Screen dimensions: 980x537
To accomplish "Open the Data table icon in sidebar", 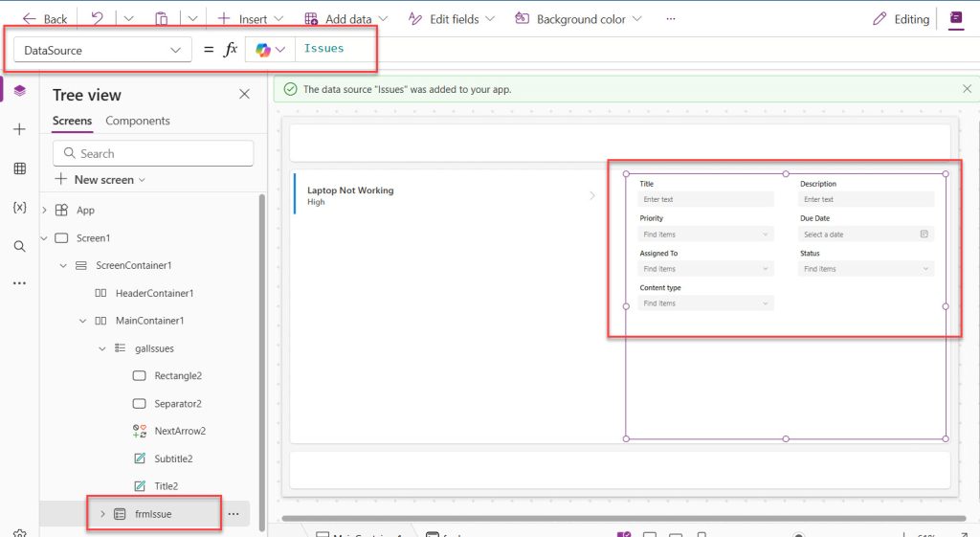I will (x=19, y=168).
